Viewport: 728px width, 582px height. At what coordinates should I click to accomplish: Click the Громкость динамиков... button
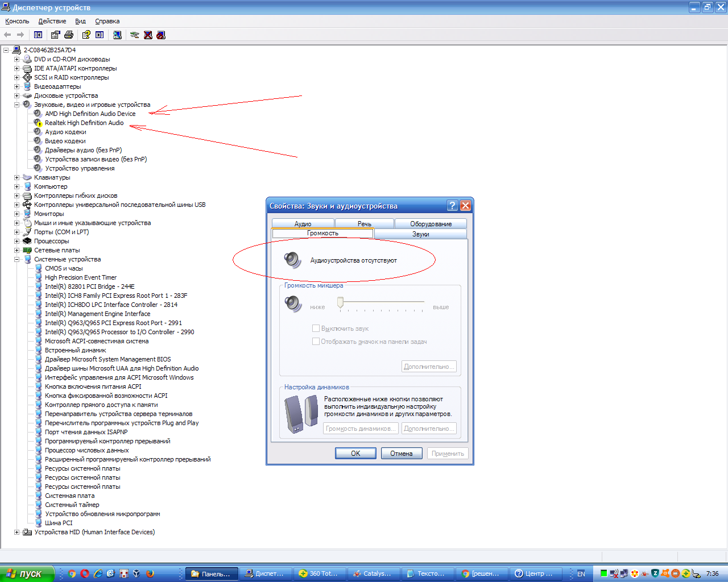pyautogui.click(x=361, y=429)
